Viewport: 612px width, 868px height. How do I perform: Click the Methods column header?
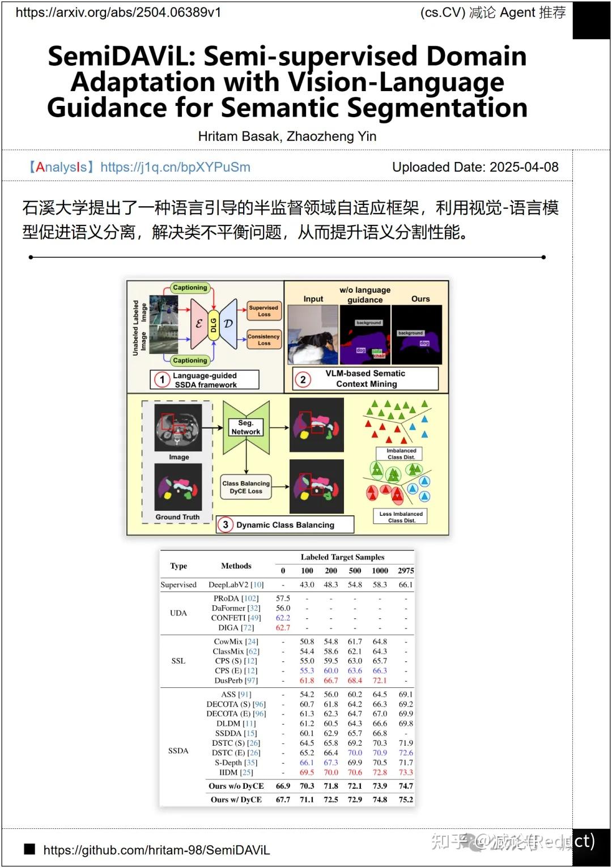tap(236, 566)
